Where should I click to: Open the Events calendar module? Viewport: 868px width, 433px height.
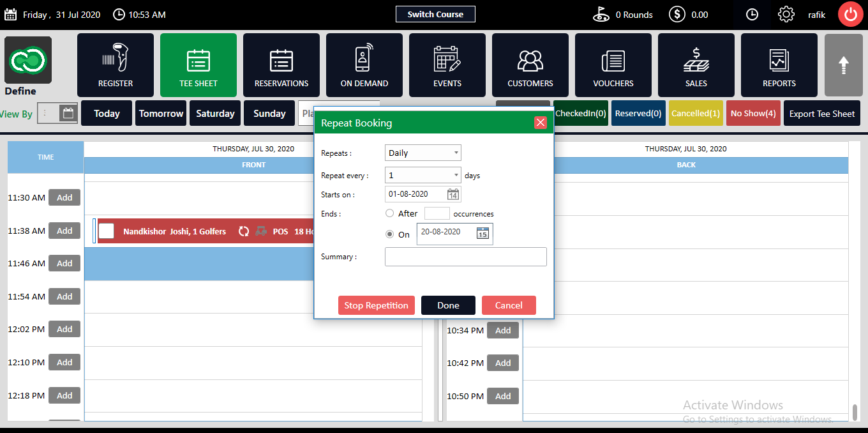point(447,65)
